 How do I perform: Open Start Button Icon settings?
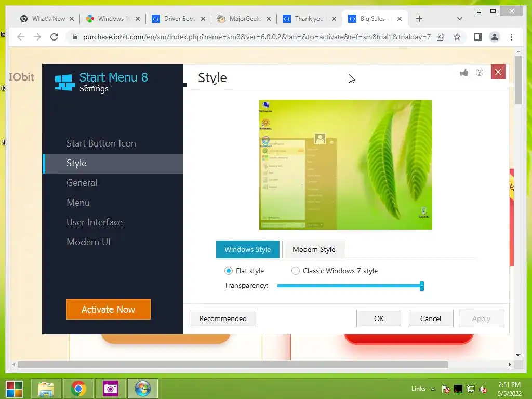point(101,143)
